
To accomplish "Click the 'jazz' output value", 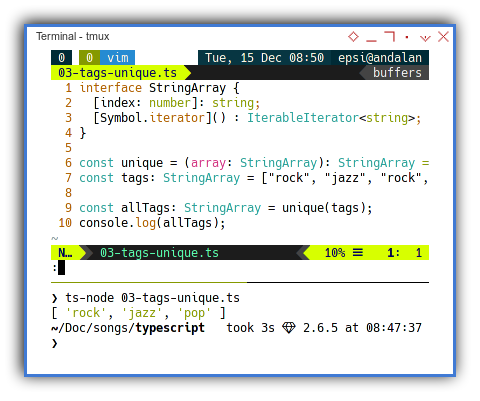I will [x=142, y=313].
